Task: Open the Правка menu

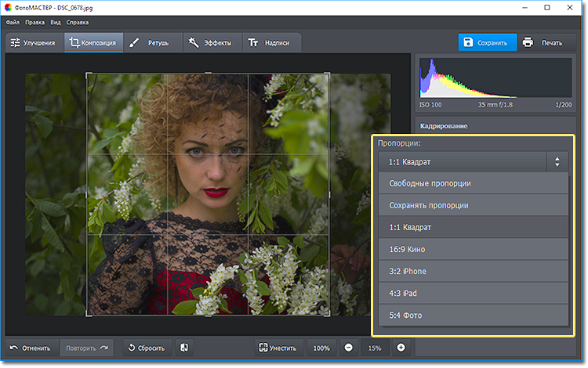Action: point(34,23)
